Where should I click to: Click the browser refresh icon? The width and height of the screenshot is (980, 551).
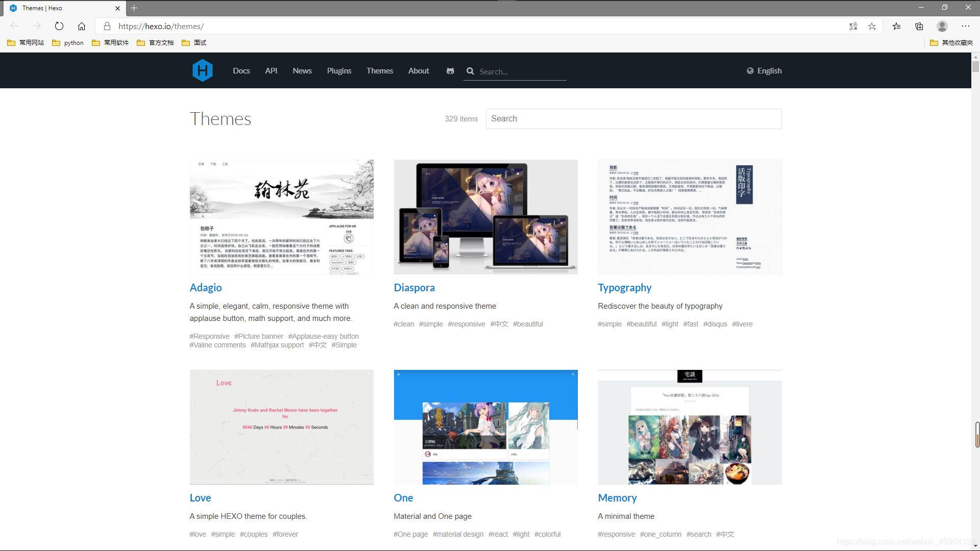tap(59, 26)
